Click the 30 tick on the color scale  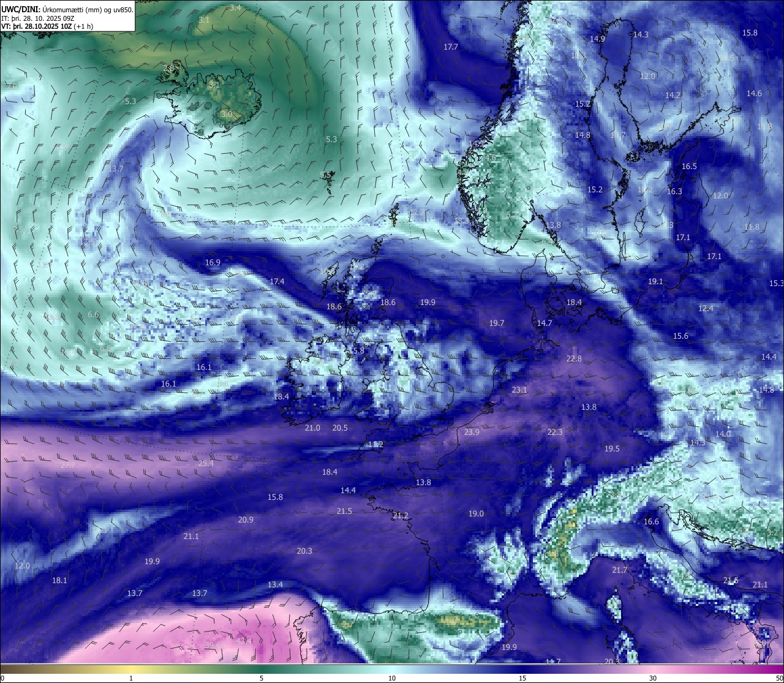(653, 678)
